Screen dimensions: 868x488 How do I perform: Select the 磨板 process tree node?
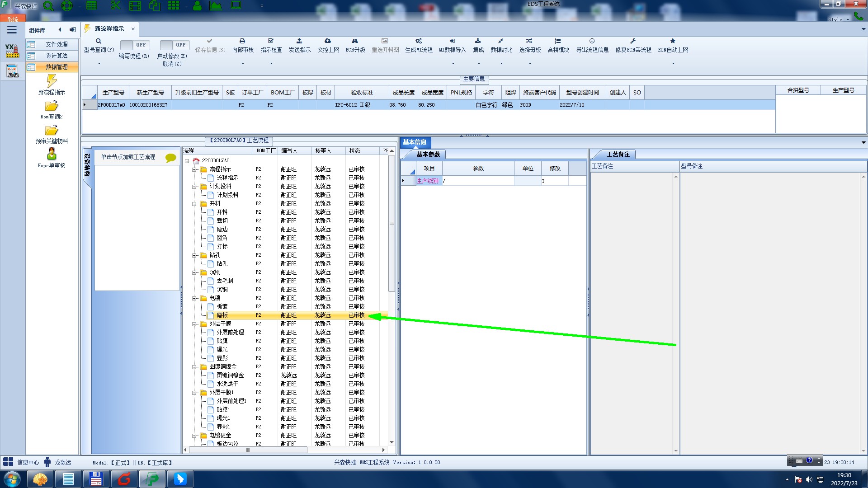(222, 315)
